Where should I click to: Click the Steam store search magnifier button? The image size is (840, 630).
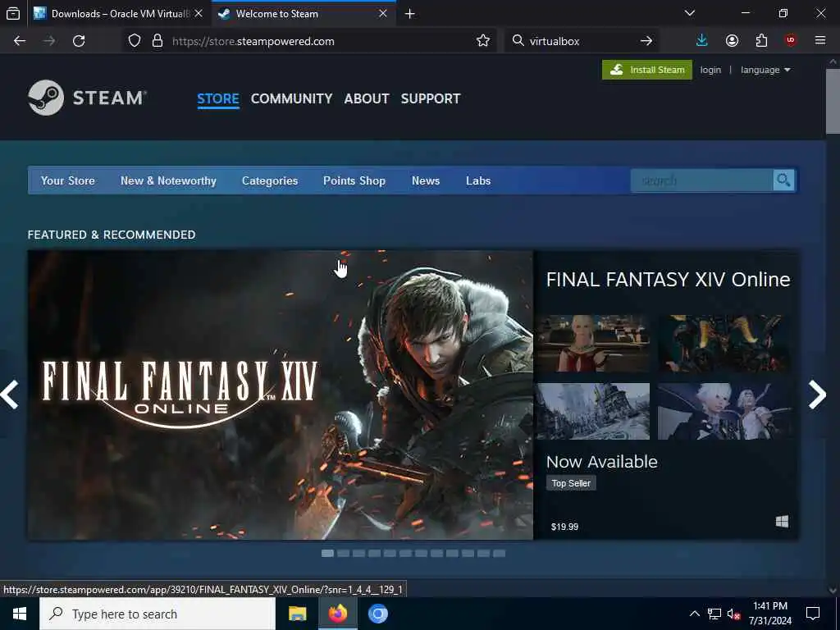pos(783,180)
